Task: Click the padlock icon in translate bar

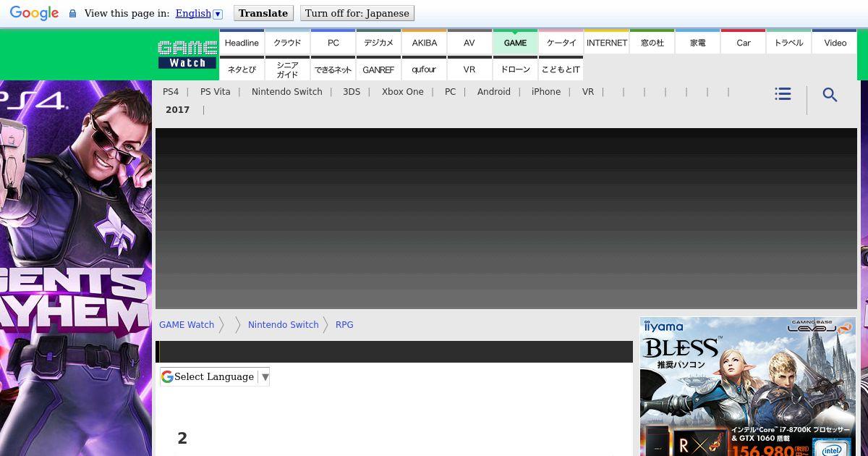Action: click(x=72, y=14)
